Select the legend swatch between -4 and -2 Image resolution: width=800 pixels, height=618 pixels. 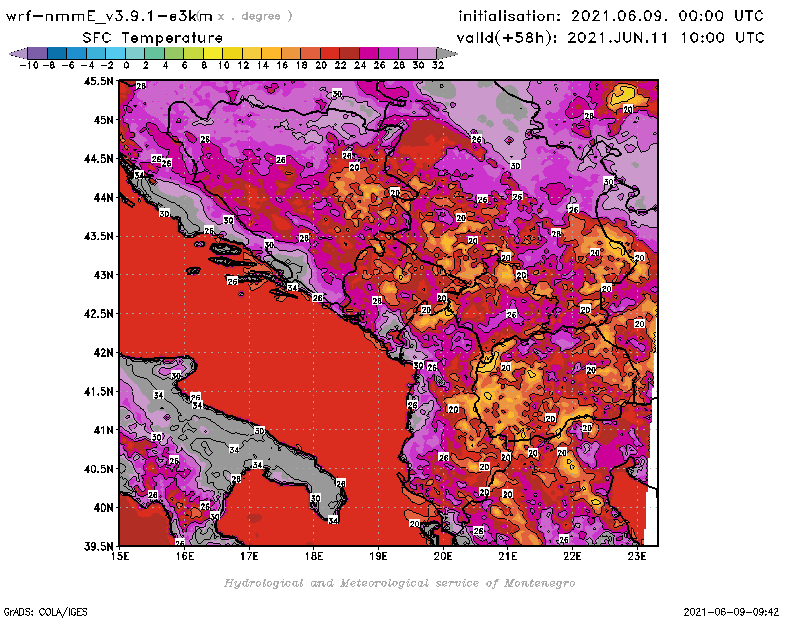coord(96,53)
